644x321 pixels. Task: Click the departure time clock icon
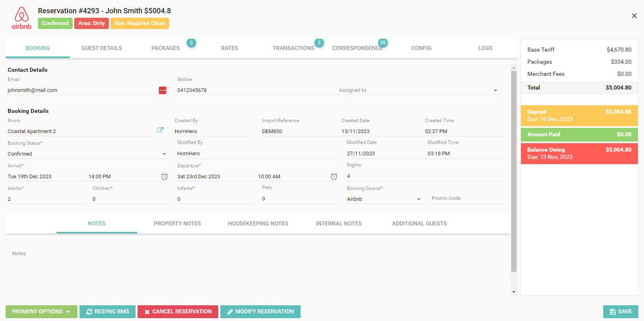point(334,177)
